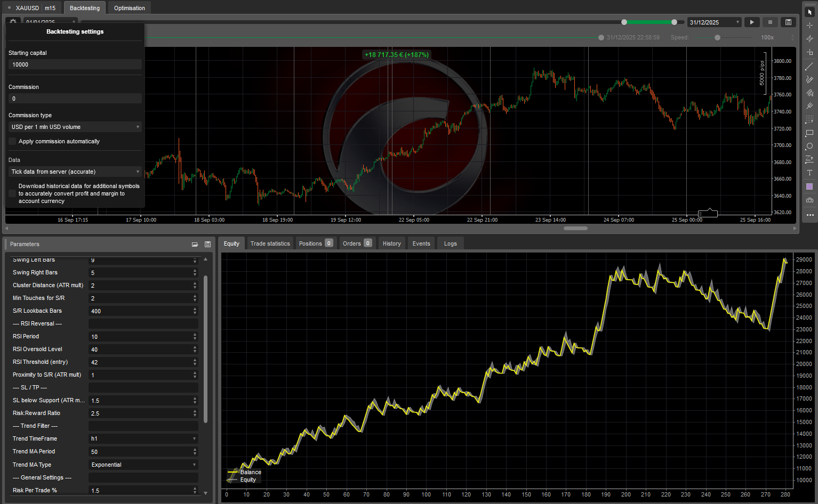Take a chart snapshot with the camera icon

pyautogui.click(x=809, y=200)
